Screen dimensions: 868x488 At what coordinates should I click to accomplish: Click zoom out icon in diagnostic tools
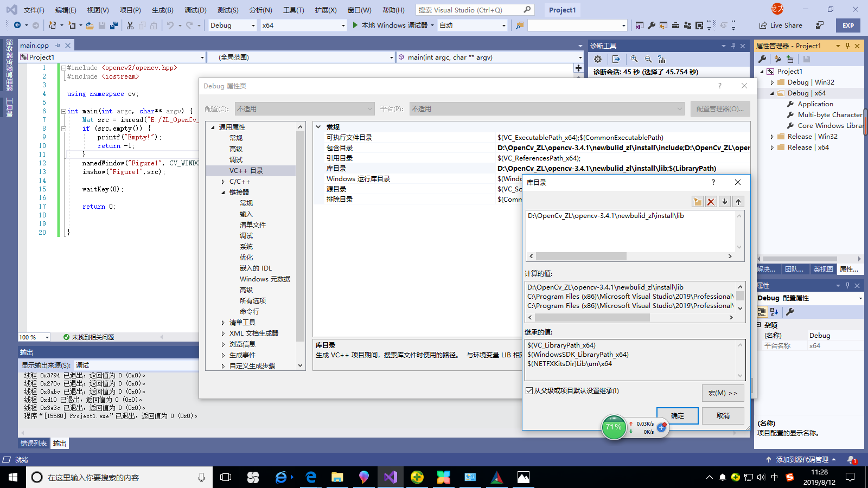tap(648, 59)
